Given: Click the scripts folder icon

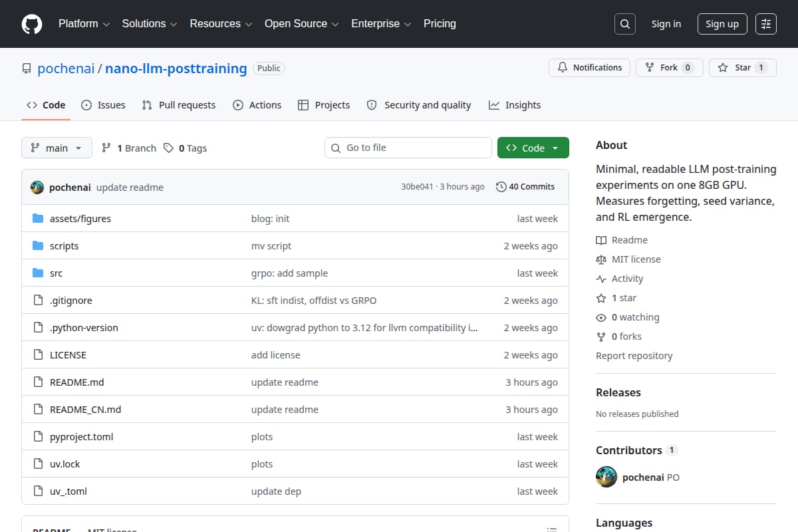Looking at the screenshot, I should (x=38, y=246).
